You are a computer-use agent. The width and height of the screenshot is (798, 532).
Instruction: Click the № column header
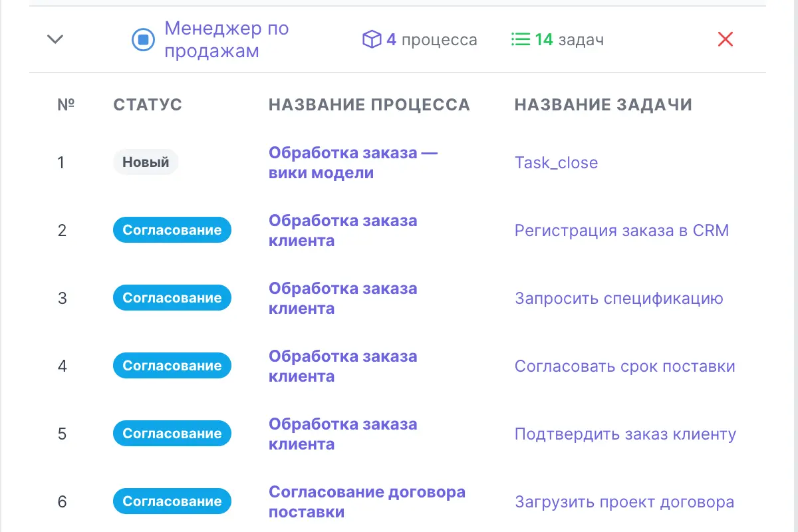(x=66, y=104)
